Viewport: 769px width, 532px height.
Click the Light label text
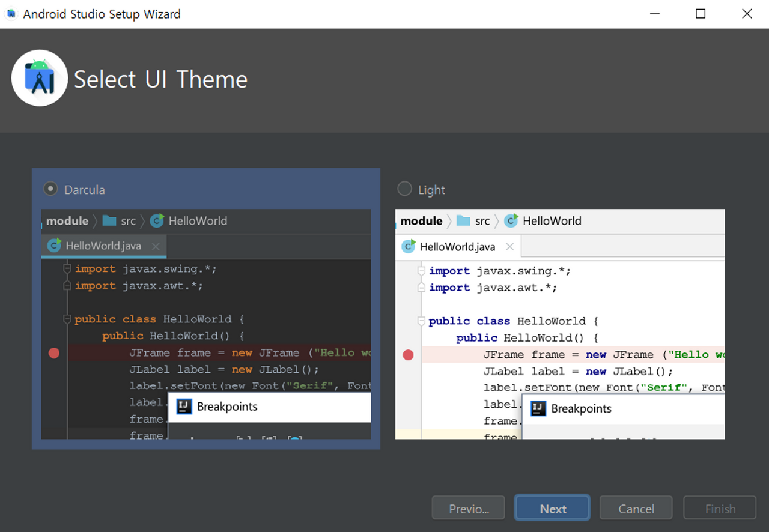(431, 190)
